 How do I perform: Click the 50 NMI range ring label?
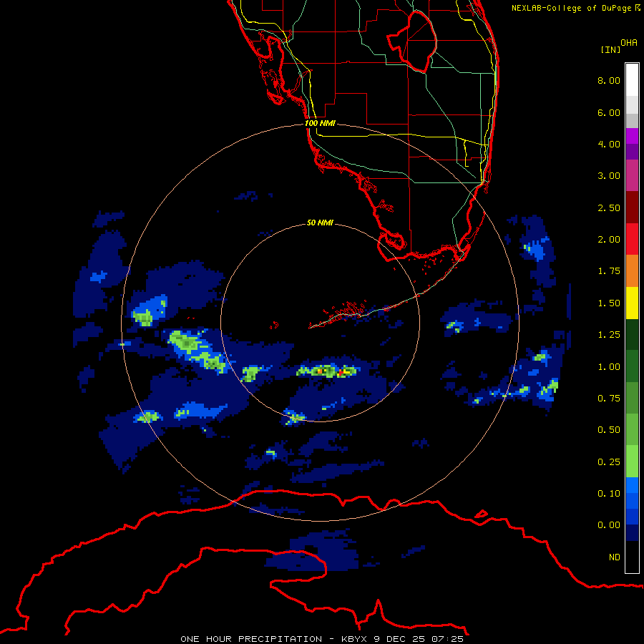pos(320,223)
